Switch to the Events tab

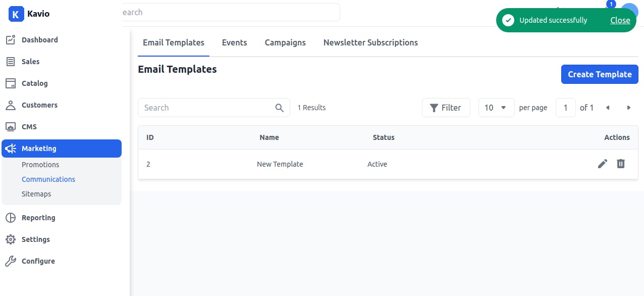pyautogui.click(x=235, y=42)
